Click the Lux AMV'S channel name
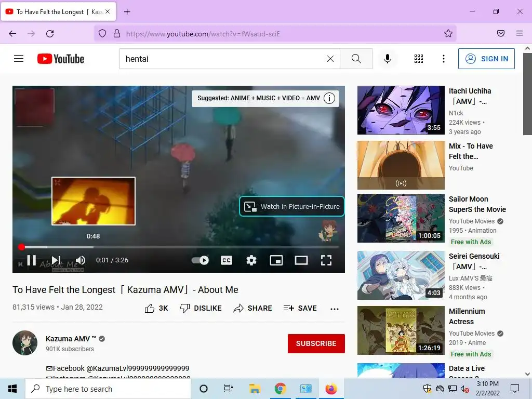Image resolution: width=532 pixels, height=399 pixels. coord(470,278)
